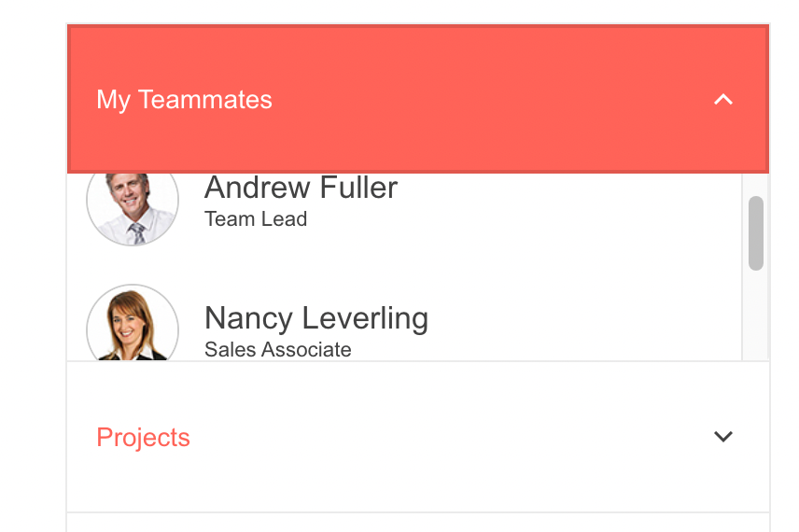Toggle the red My Teammates header bar

tap(467, 100)
